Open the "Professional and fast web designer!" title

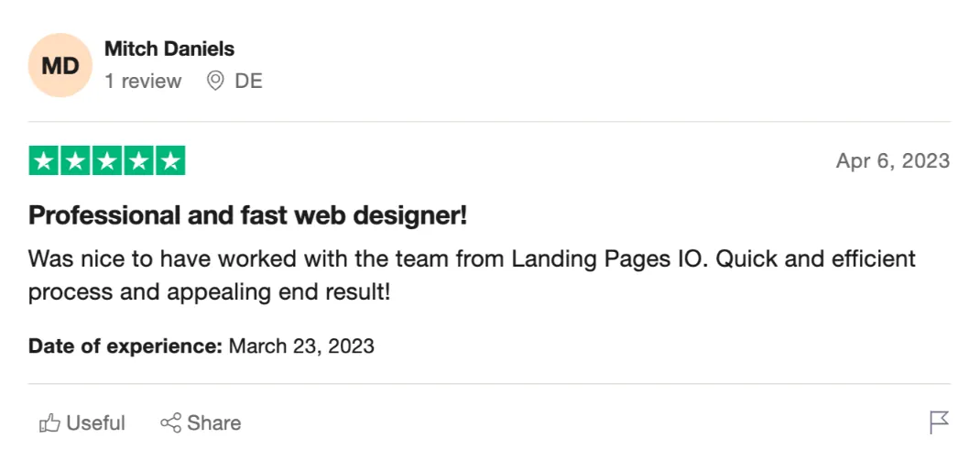point(248,216)
